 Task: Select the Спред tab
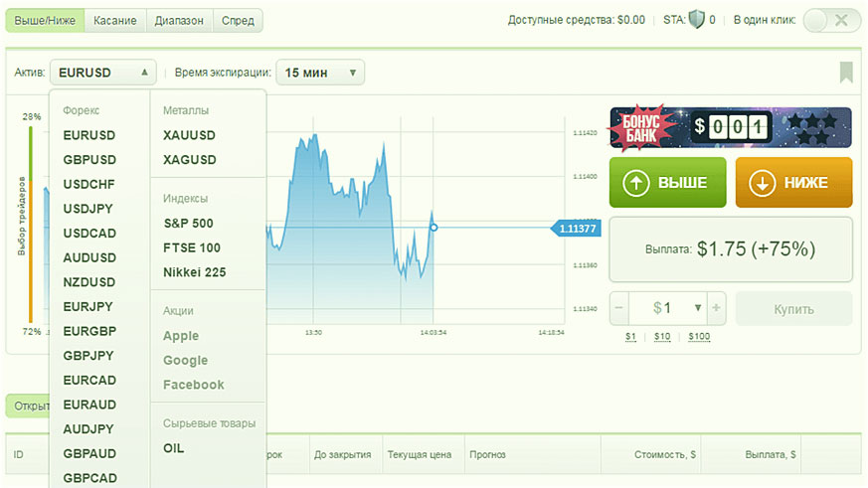pyautogui.click(x=238, y=20)
